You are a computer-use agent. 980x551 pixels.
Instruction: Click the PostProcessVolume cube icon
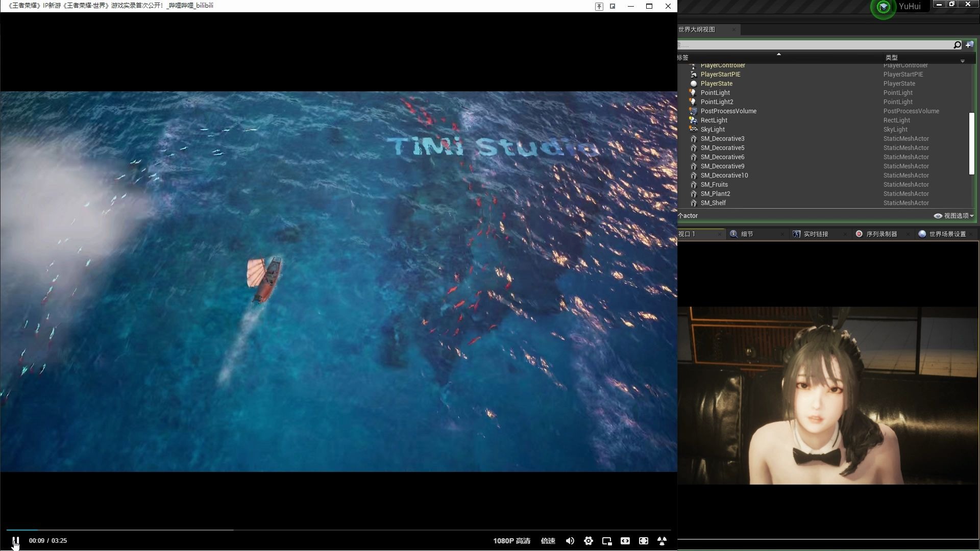[x=693, y=111]
